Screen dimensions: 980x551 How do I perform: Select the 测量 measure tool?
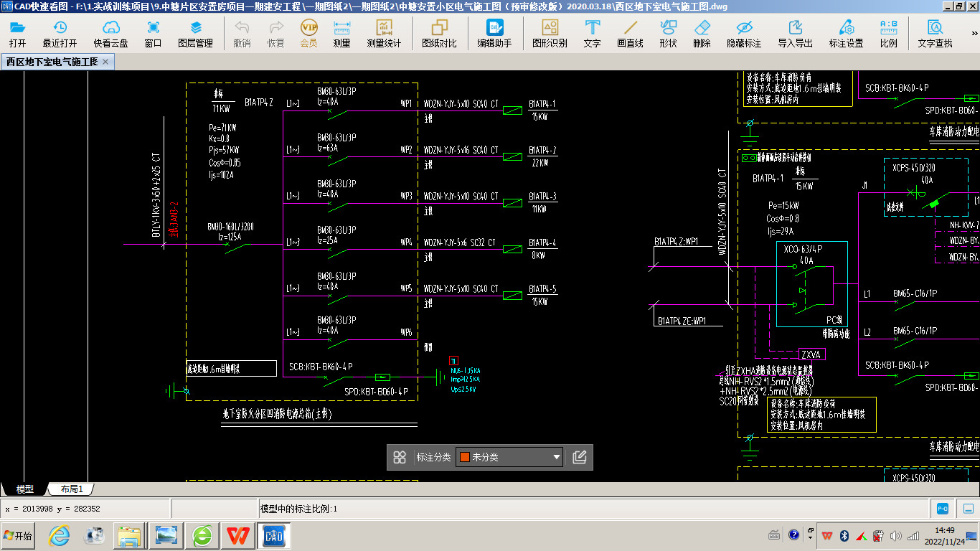pyautogui.click(x=341, y=34)
